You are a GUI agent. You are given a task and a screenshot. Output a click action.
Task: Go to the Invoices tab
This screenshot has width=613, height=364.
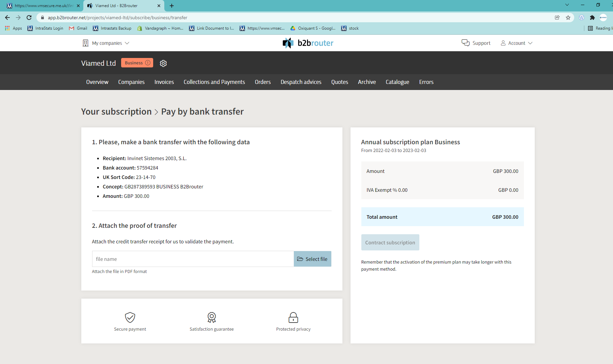click(164, 82)
